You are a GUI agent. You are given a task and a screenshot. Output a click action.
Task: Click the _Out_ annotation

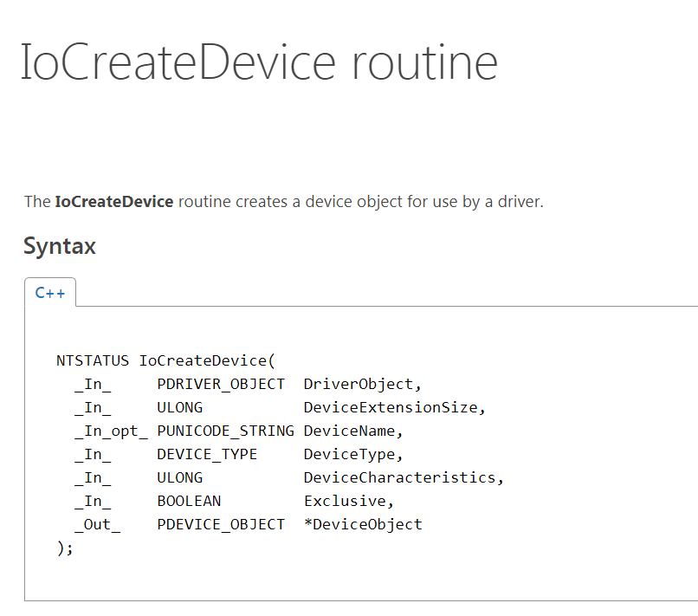pos(97,524)
